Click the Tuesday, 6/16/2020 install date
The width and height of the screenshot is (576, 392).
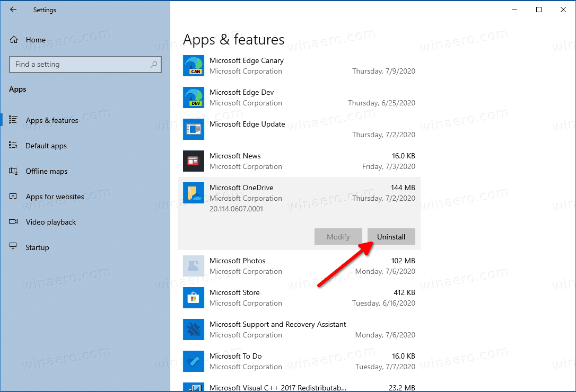[383, 303]
